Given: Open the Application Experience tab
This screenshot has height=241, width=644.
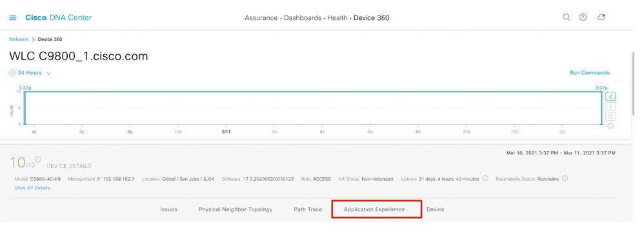Looking at the screenshot, I should [x=374, y=209].
